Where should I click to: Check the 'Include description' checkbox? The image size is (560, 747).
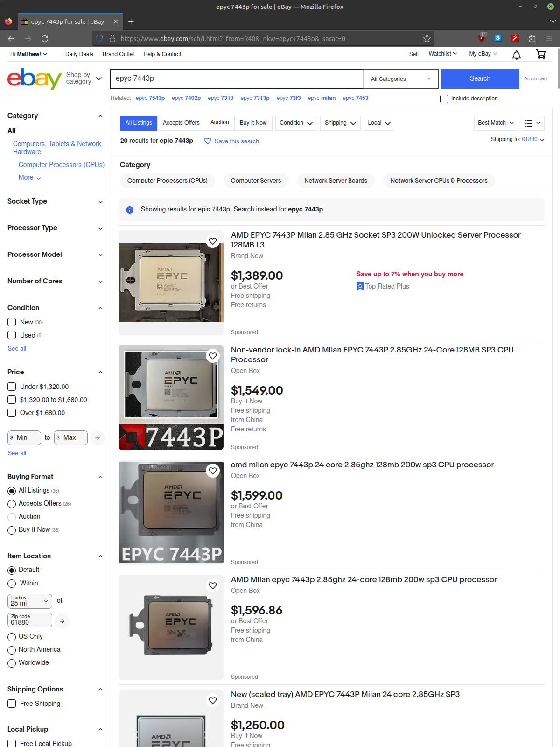[x=444, y=99]
